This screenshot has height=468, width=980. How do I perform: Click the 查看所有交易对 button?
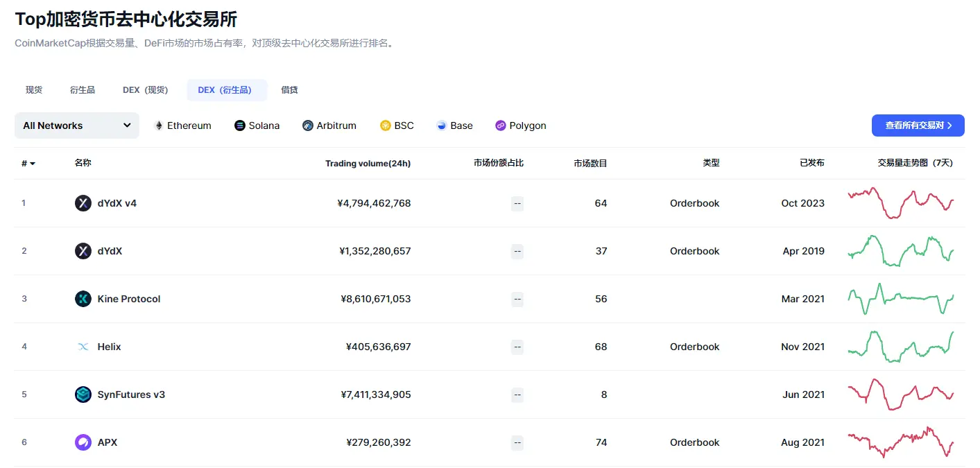(918, 125)
